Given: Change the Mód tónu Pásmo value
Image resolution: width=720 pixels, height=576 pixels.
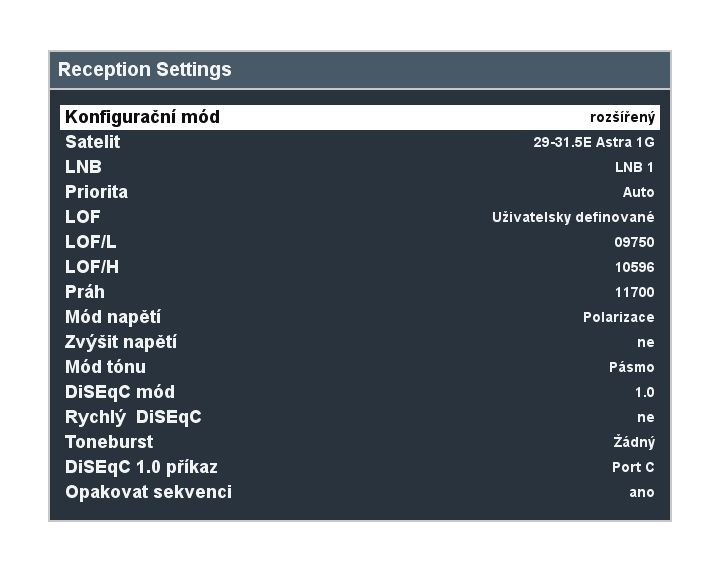Looking at the screenshot, I should 631,367.
